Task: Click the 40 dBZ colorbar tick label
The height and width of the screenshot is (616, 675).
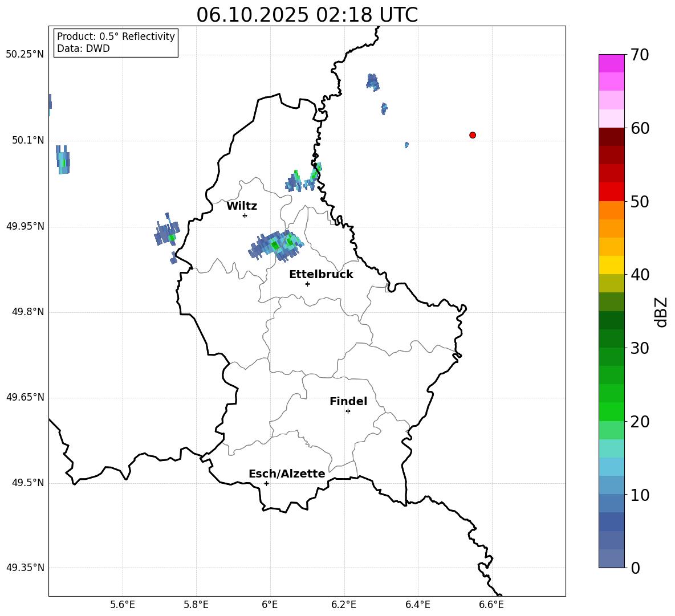Action: click(x=640, y=275)
